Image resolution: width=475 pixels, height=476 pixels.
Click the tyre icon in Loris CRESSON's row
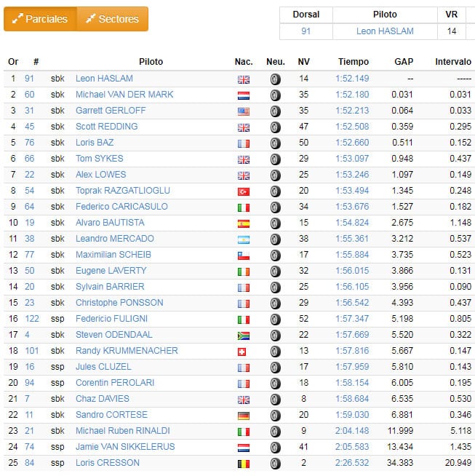tap(275, 464)
